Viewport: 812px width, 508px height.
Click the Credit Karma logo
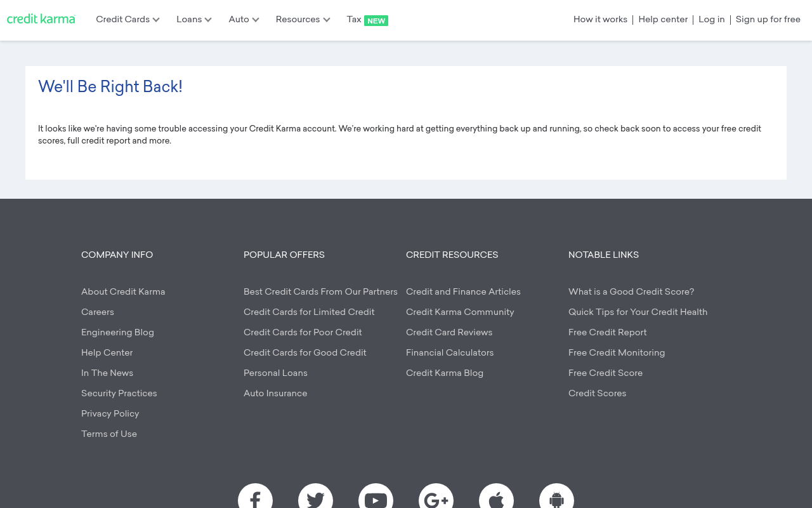(41, 19)
